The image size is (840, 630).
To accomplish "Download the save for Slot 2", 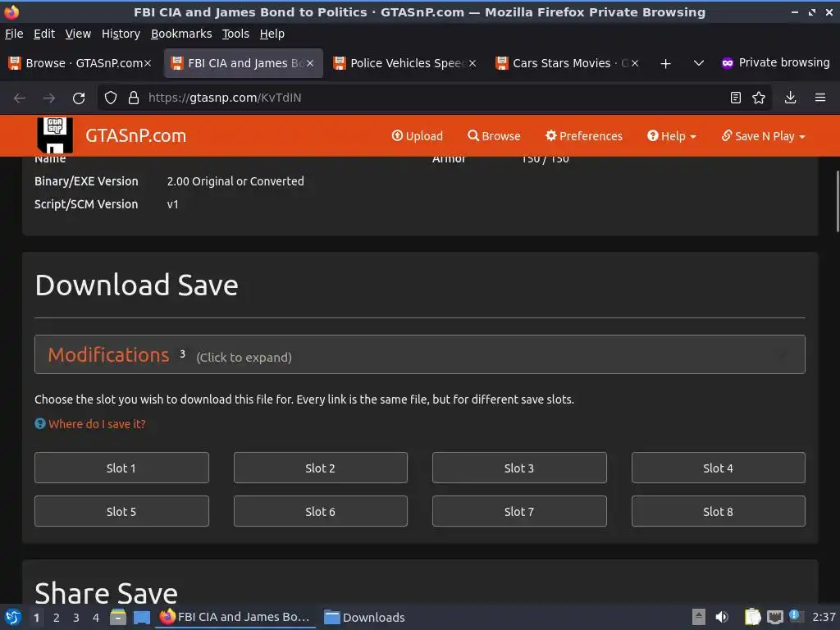I will [321, 468].
